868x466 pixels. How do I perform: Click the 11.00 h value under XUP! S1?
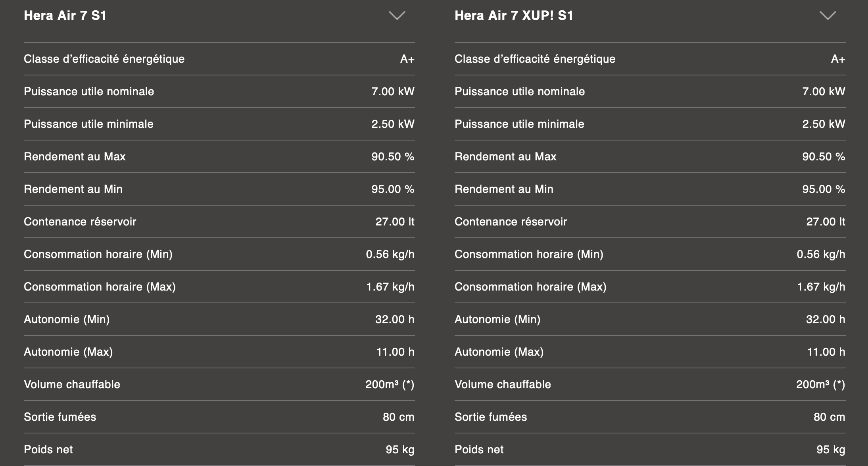(x=826, y=352)
